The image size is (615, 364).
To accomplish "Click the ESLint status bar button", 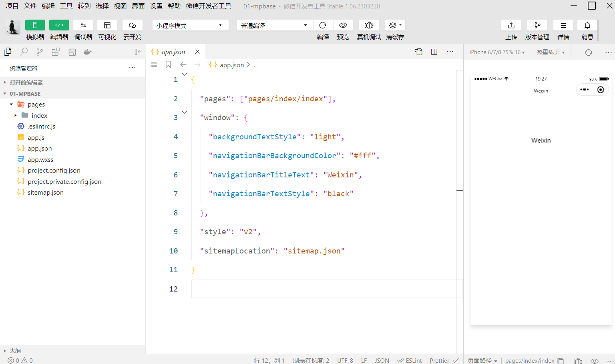I will [x=410, y=360].
